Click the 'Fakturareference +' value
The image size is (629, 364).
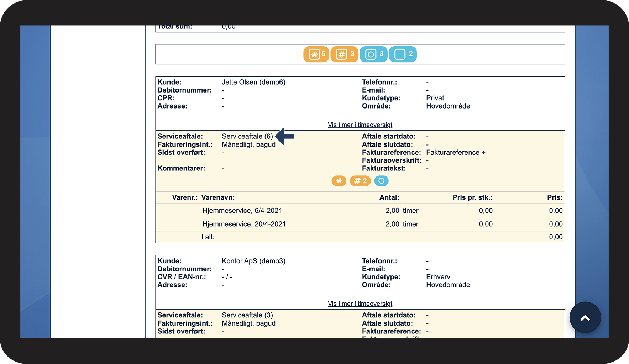pos(455,152)
